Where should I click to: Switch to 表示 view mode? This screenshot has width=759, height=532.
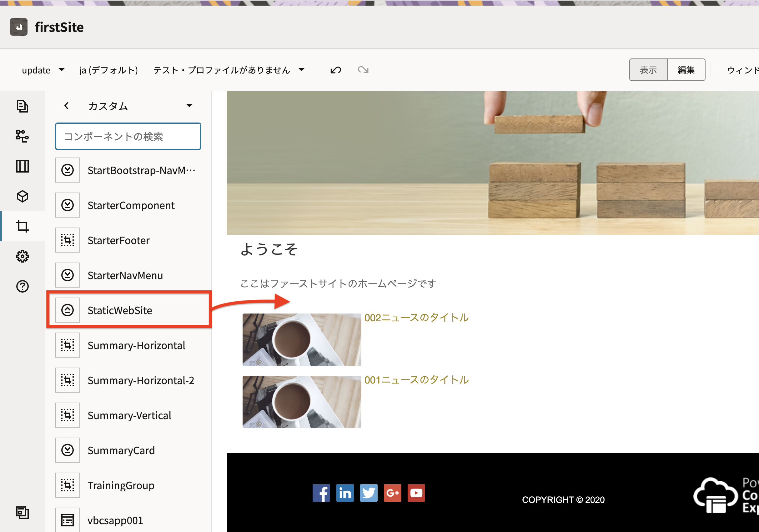coord(648,70)
